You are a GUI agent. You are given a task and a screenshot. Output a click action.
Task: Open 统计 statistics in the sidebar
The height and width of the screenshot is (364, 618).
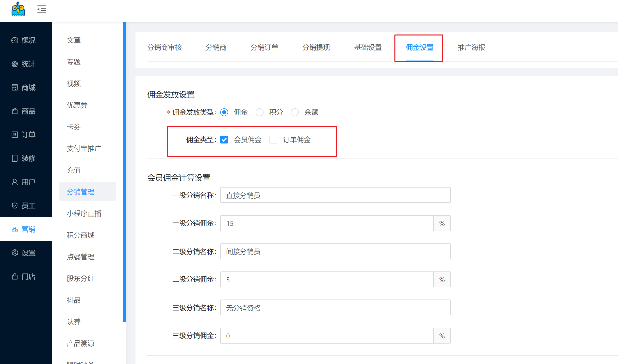tap(24, 64)
